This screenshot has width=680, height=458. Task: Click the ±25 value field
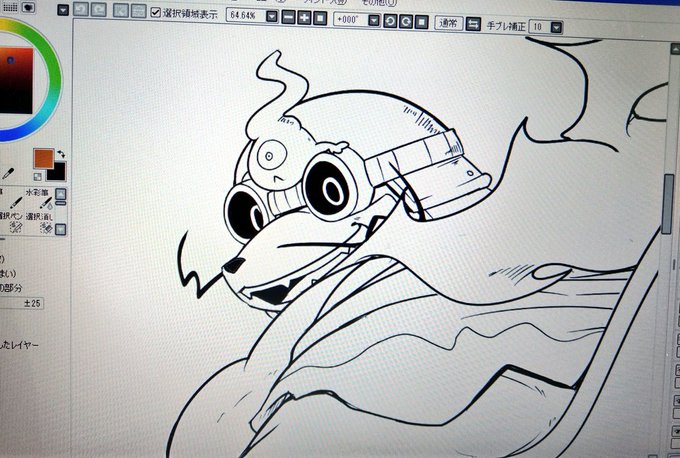[x=22, y=303]
